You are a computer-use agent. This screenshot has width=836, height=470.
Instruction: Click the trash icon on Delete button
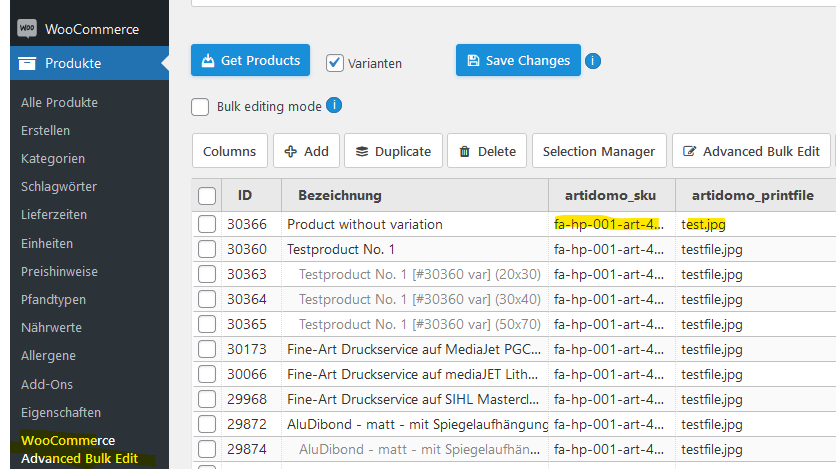[465, 152]
